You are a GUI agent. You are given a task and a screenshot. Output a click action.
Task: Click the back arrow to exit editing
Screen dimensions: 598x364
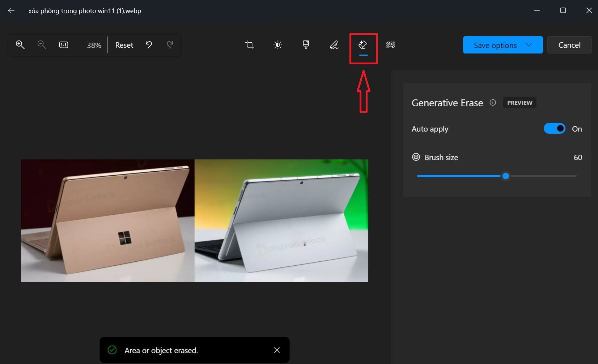point(11,10)
